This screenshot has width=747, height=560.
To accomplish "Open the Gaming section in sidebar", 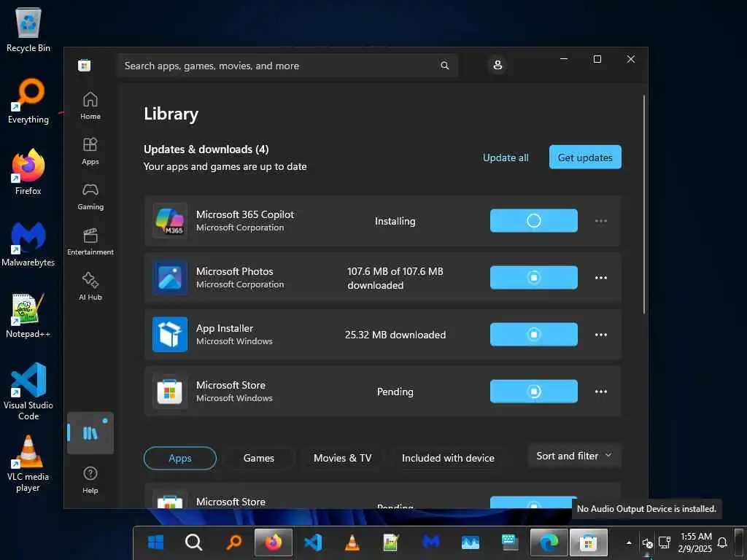I will [x=90, y=196].
